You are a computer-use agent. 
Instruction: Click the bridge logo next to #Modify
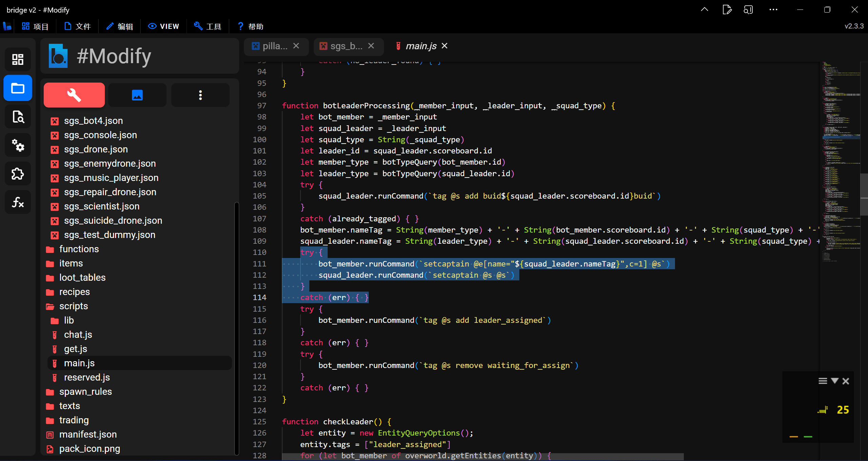tap(58, 56)
